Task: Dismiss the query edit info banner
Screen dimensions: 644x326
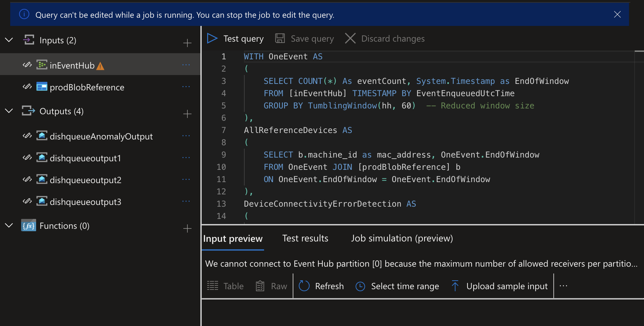Action: click(x=617, y=15)
